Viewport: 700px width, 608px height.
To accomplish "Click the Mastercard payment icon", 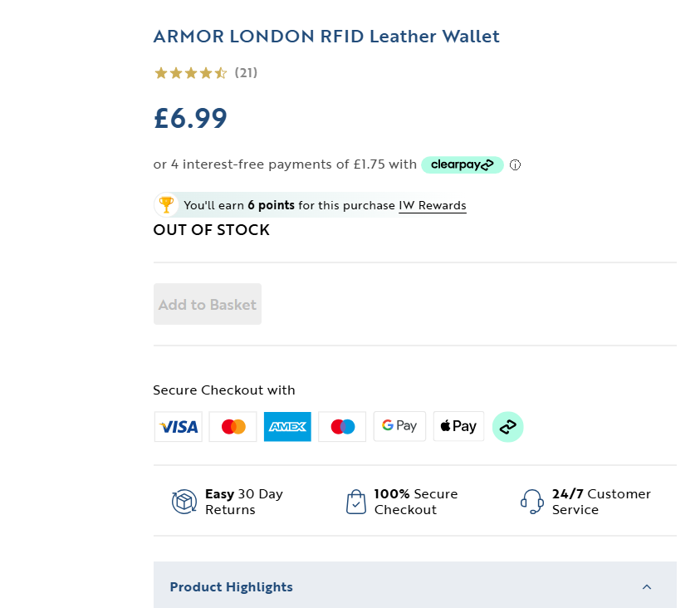I will click(x=233, y=427).
